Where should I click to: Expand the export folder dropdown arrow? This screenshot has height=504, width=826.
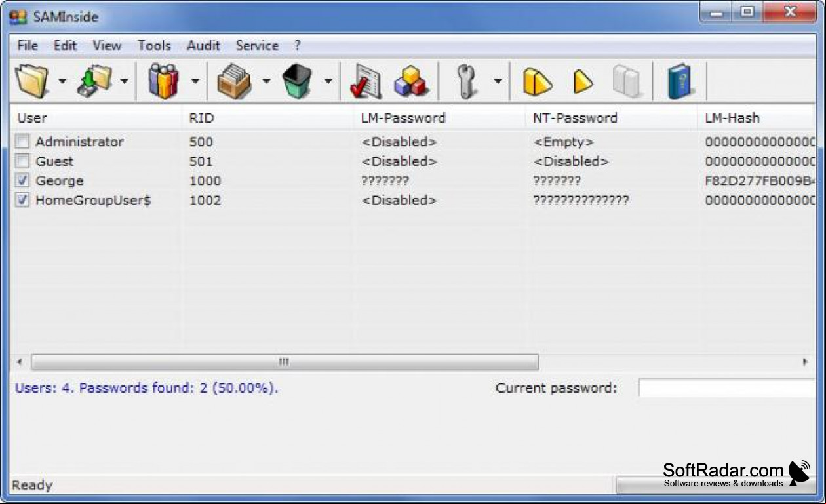124,81
